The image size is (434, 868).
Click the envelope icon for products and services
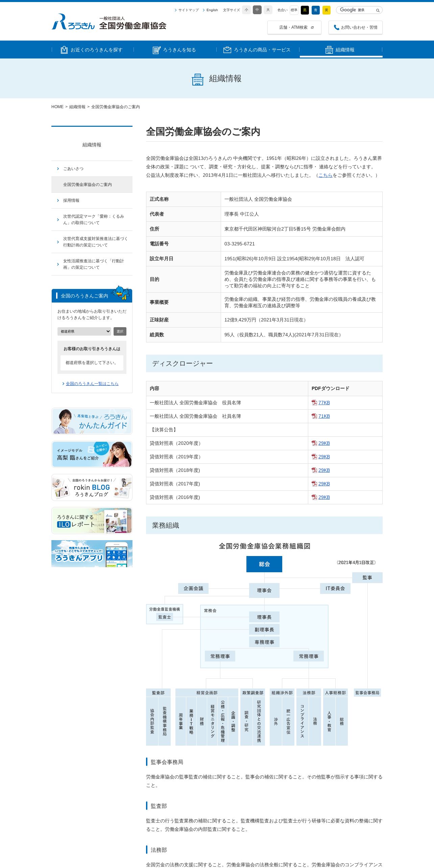(x=227, y=50)
